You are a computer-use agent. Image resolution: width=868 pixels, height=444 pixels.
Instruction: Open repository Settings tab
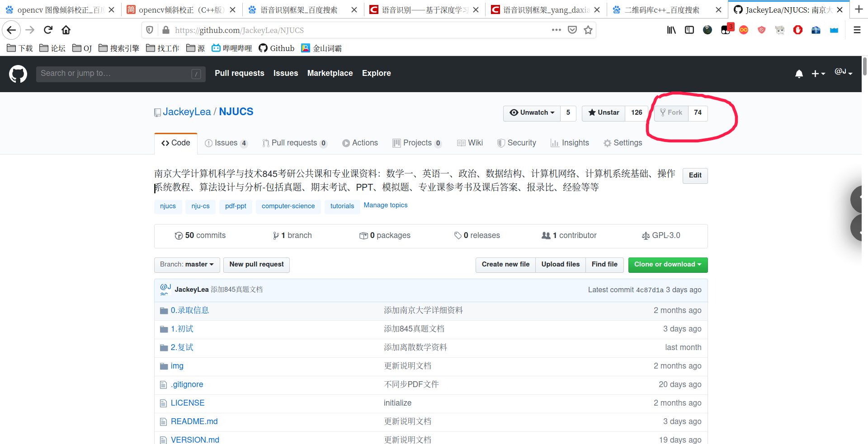pos(623,143)
